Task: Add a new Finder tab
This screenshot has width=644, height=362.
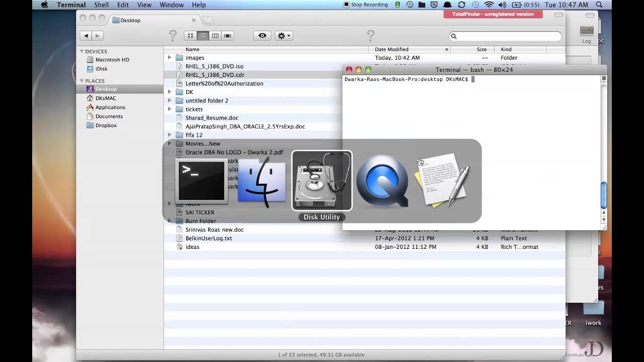Action: pyautogui.click(x=208, y=20)
